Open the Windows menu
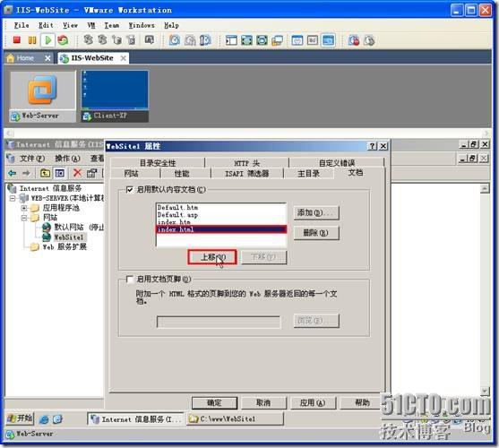This screenshot has width=499, height=448. tap(142, 25)
